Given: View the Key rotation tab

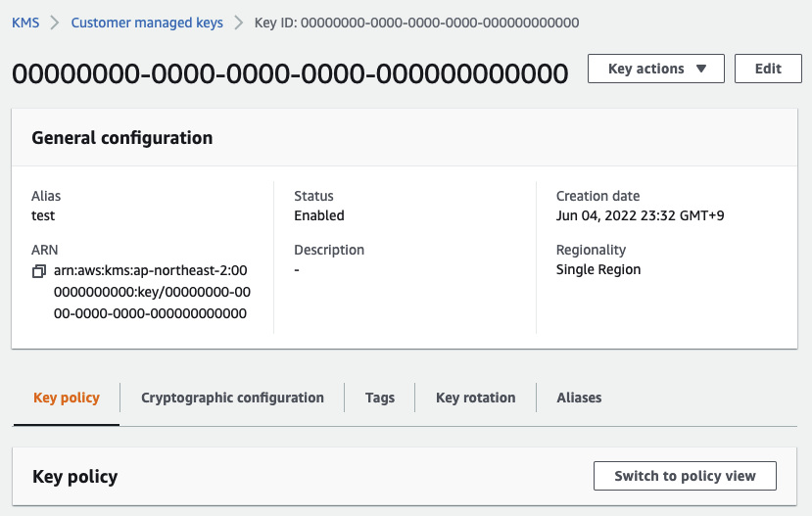Looking at the screenshot, I should pyautogui.click(x=475, y=398).
